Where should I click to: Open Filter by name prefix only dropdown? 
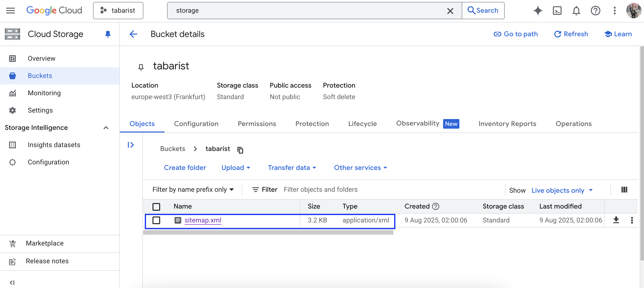pos(193,190)
